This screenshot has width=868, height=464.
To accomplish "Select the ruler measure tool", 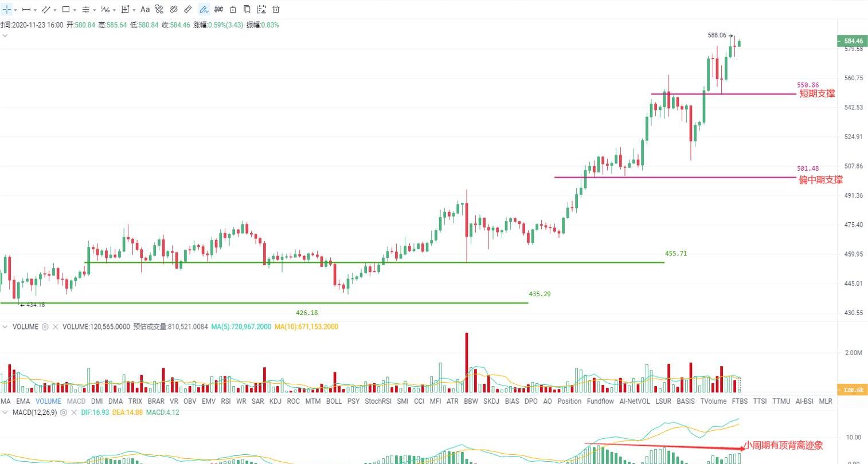I will (x=188, y=9).
